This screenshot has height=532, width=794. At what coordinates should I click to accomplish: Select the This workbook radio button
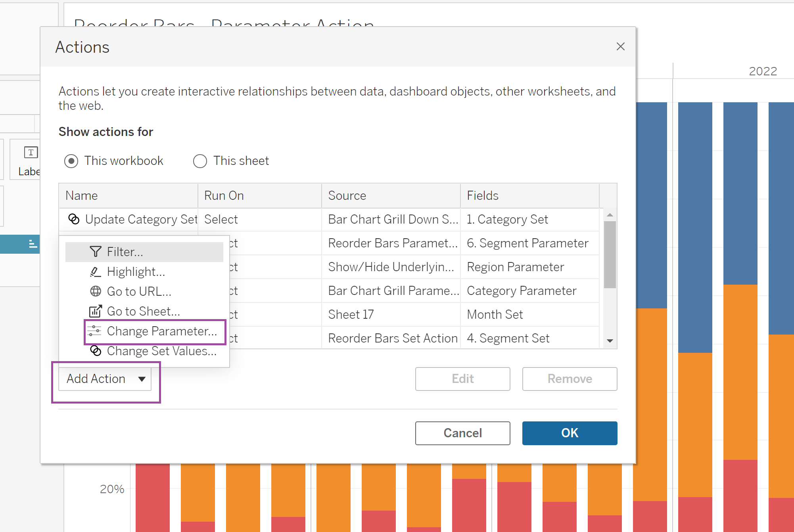[x=71, y=161]
